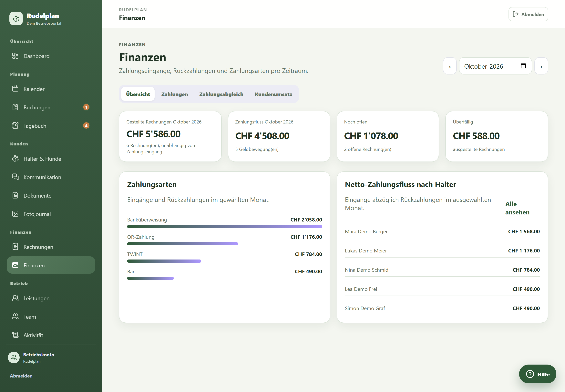
Task: Open Leistungen person icon
Action: tap(15, 298)
